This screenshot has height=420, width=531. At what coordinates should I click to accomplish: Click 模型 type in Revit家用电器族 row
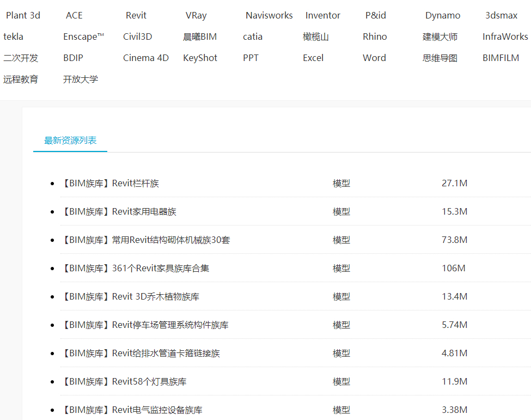pyautogui.click(x=341, y=212)
